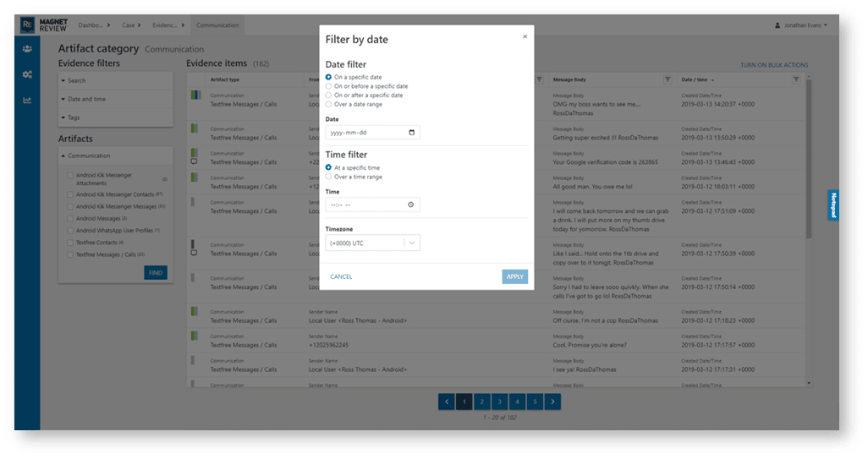This screenshot has height=459, width=868.
Task: Open the settings gears sidebar icon
Action: pyautogui.click(x=27, y=74)
